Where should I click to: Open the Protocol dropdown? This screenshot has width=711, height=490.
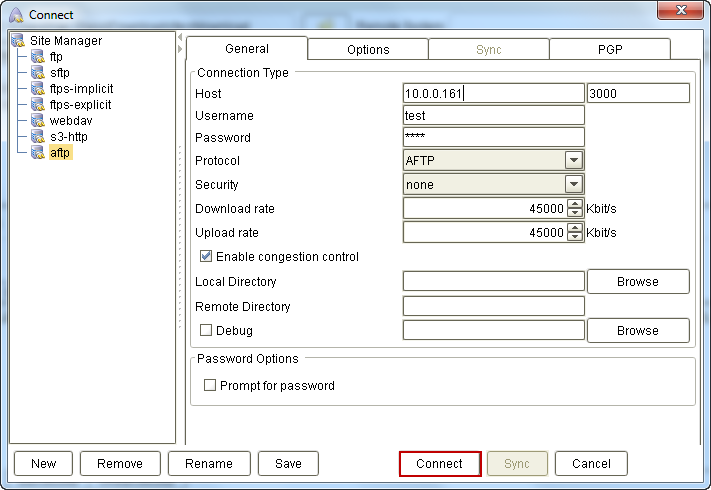(x=573, y=160)
